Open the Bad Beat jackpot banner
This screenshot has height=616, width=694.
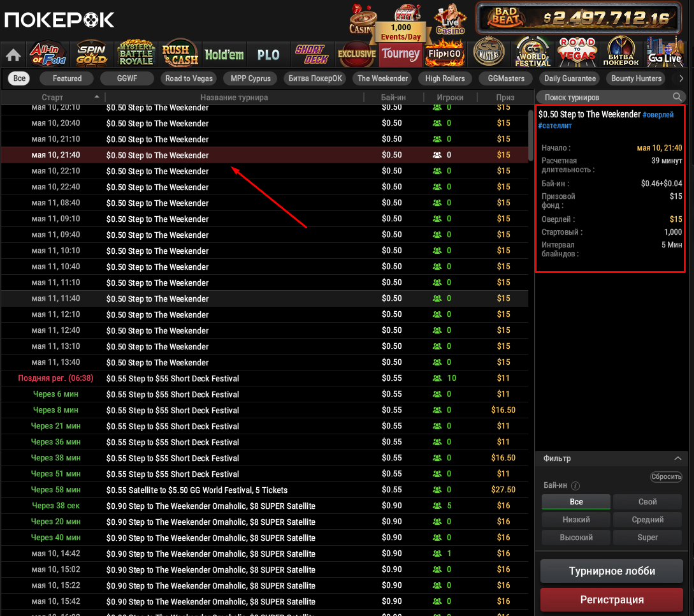[579, 18]
